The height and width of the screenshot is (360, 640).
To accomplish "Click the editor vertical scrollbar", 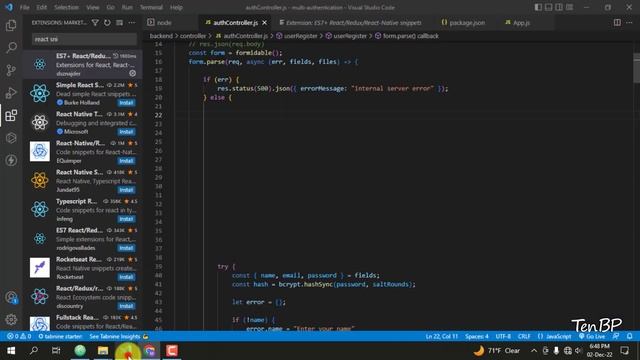I will point(636,67).
